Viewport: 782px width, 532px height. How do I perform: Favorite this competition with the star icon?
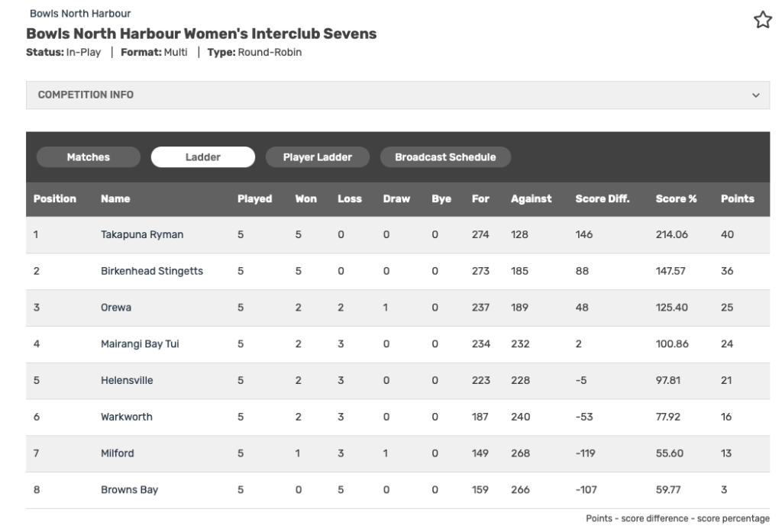tap(763, 20)
